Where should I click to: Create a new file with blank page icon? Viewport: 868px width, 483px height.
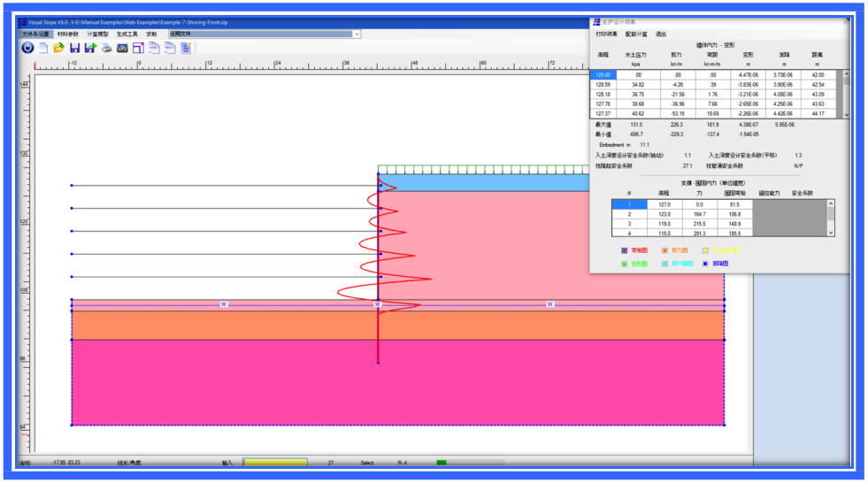(43, 48)
